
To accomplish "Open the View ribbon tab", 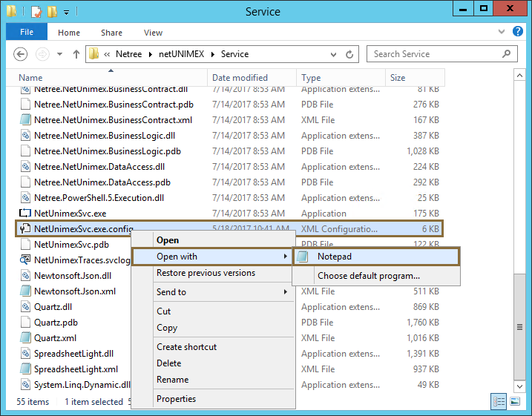I will (154, 33).
